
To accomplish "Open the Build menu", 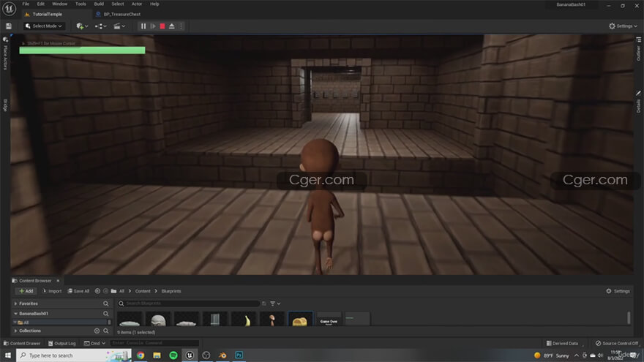I will [x=99, y=4].
